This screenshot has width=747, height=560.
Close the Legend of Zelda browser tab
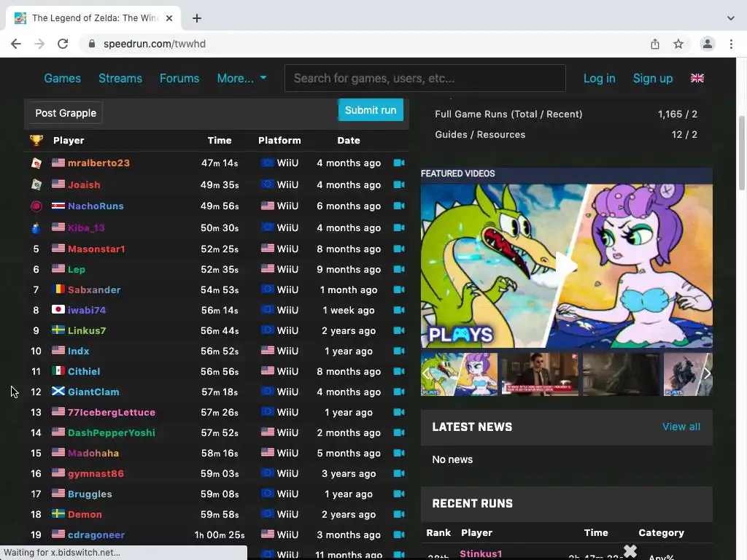[x=169, y=18]
